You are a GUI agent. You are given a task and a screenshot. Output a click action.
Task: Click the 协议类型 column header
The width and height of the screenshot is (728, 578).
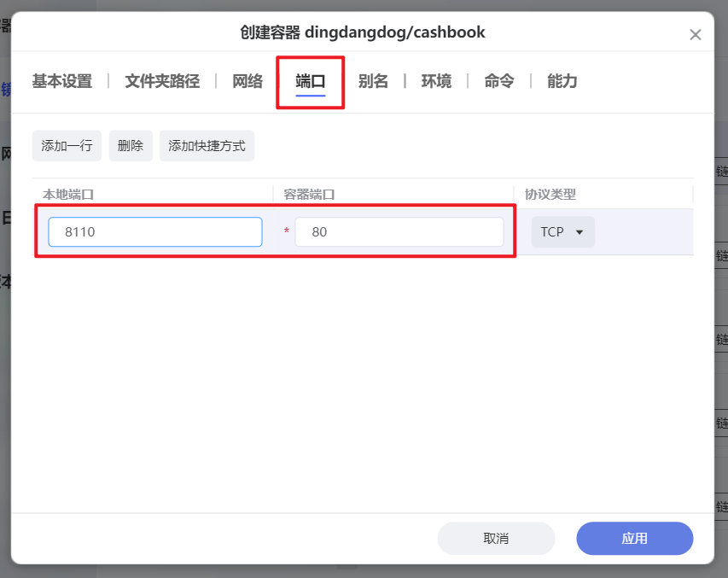550,194
